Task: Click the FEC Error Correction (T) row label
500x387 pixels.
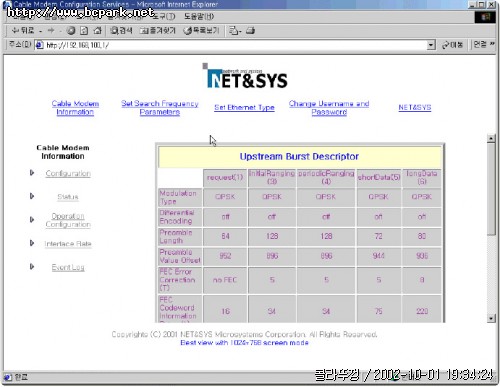Action: click(180, 280)
